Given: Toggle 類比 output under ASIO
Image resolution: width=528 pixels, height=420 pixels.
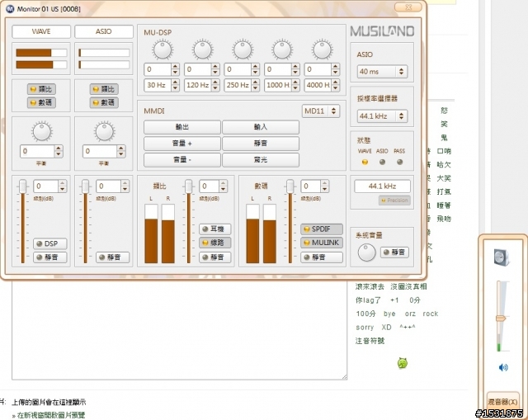Looking at the screenshot, I should pos(104,89).
